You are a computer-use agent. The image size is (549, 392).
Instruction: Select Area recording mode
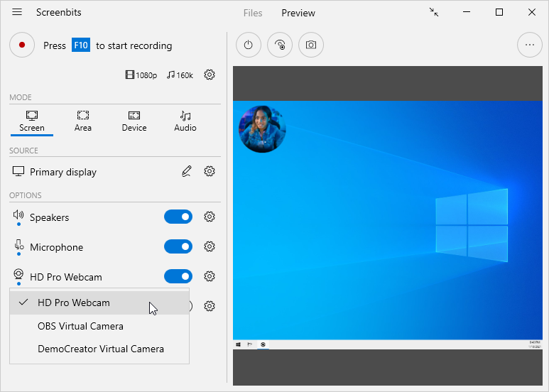click(83, 122)
